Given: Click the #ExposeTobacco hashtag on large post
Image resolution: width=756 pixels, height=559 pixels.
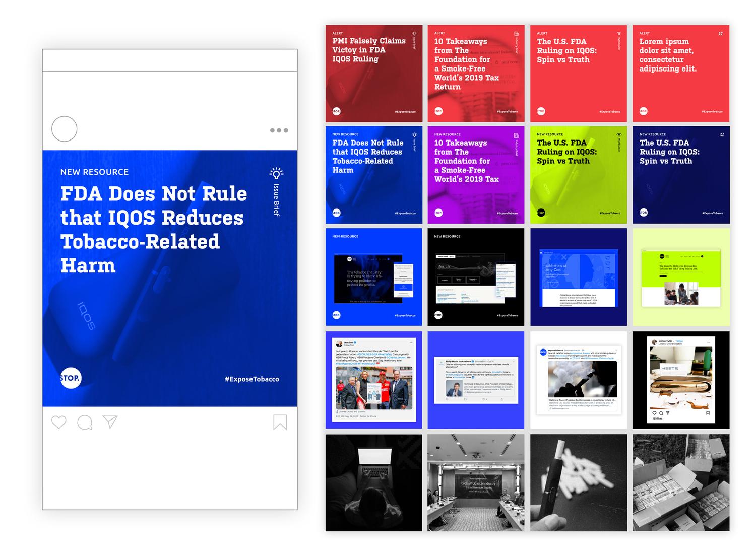Looking at the screenshot, I should (x=251, y=379).
